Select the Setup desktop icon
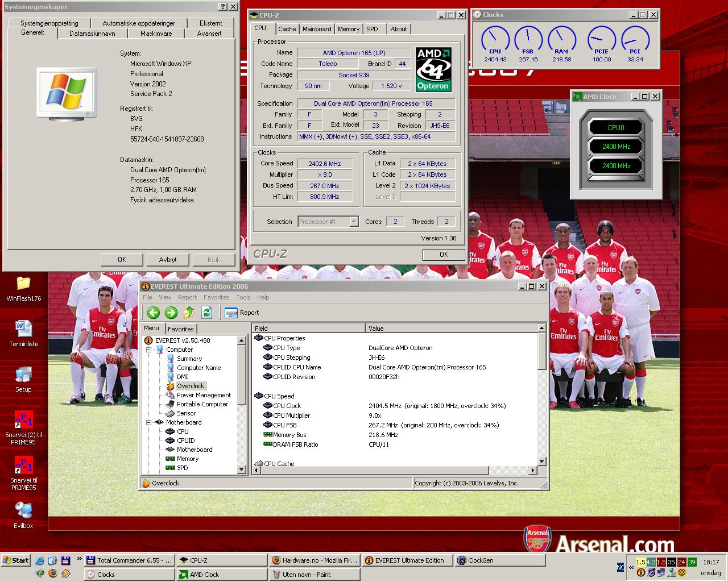Screen dimensions: 728x582 click(23, 375)
